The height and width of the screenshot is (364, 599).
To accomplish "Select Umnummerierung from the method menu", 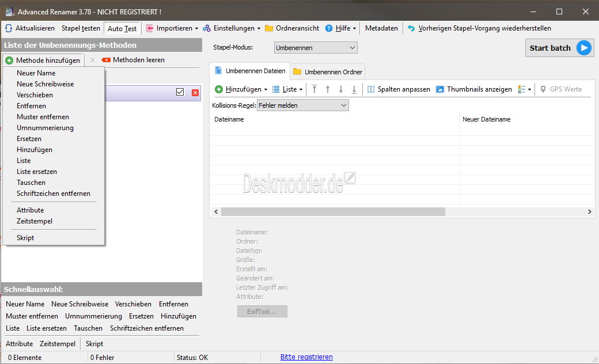I will [x=45, y=128].
